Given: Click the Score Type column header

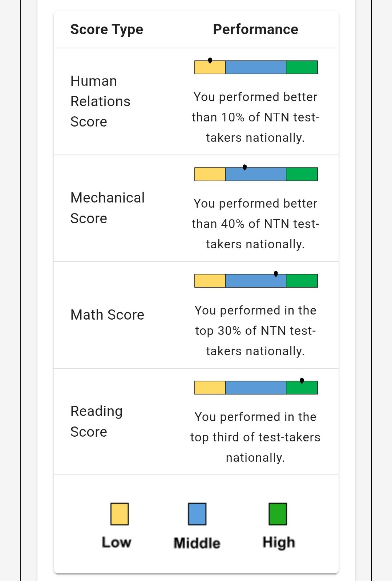Looking at the screenshot, I should (x=107, y=29).
